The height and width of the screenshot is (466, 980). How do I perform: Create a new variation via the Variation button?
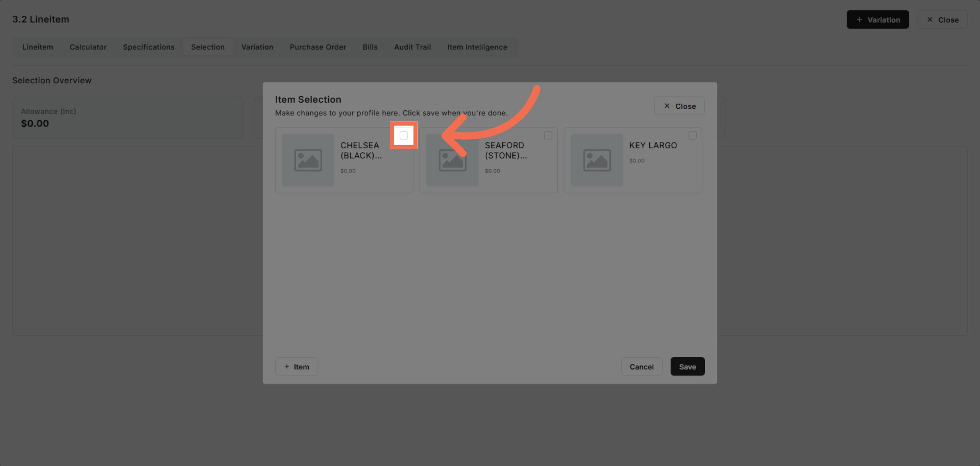click(878, 19)
